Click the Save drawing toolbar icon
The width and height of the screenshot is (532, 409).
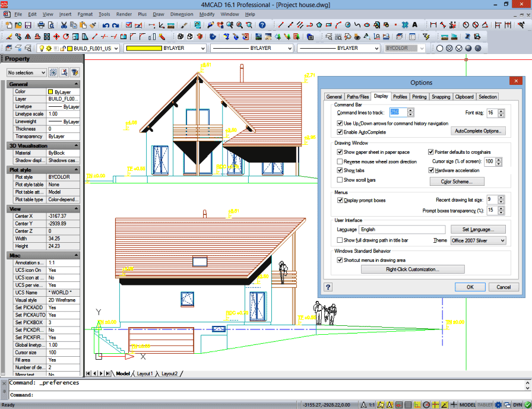point(28,25)
